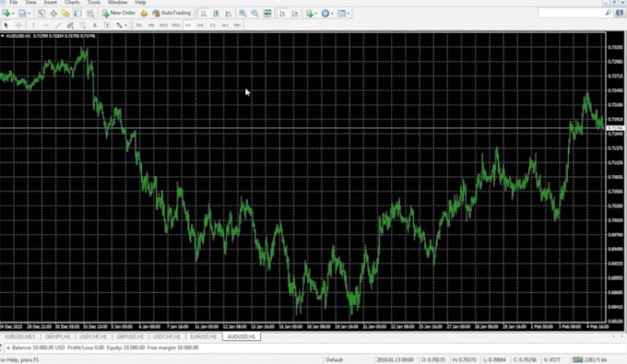The width and height of the screenshot is (627, 364).
Task: Set timeframe to D1
Action: click(x=213, y=25)
